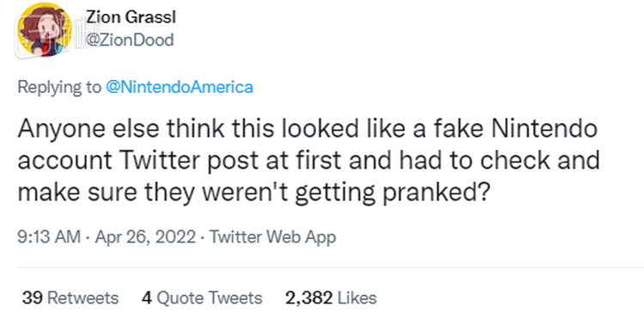Open Zion Grassl's profile avatar picture
The image size is (644, 319).
45,29
